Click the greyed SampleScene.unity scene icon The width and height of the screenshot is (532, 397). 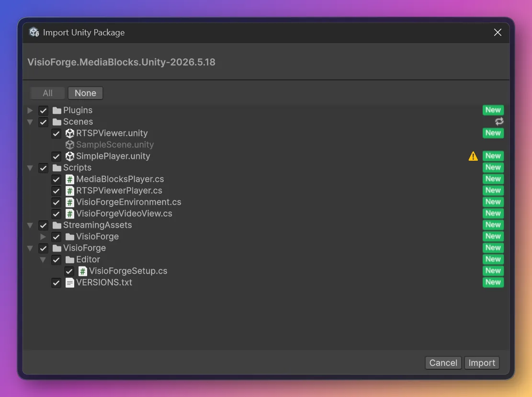pyautogui.click(x=69, y=145)
